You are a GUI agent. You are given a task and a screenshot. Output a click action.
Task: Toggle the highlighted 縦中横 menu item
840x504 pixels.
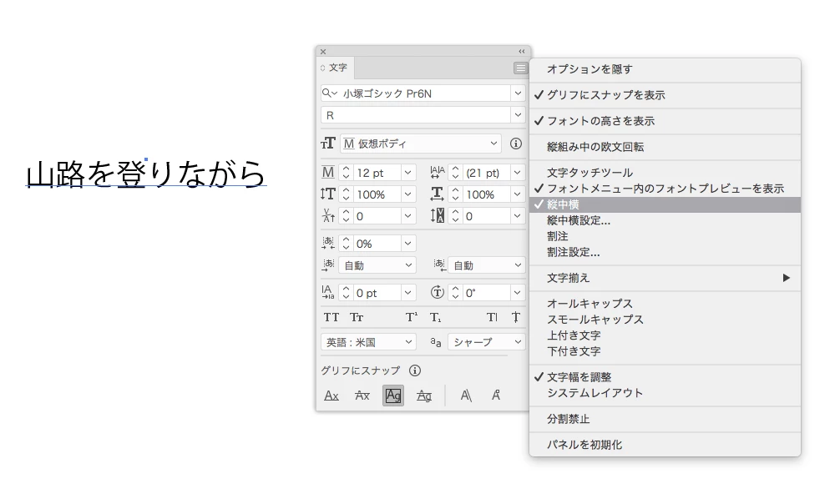pyautogui.click(x=665, y=204)
